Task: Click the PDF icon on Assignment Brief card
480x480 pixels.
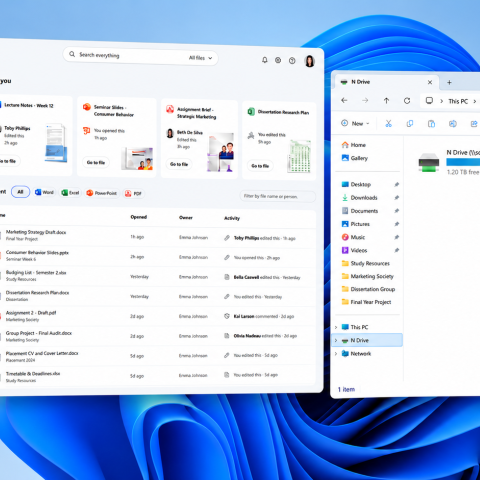Action: coord(170,109)
